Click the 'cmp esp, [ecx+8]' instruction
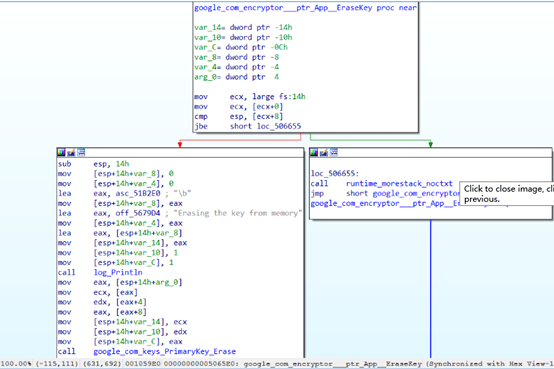The height and width of the screenshot is (369, 554). [238, 116]
